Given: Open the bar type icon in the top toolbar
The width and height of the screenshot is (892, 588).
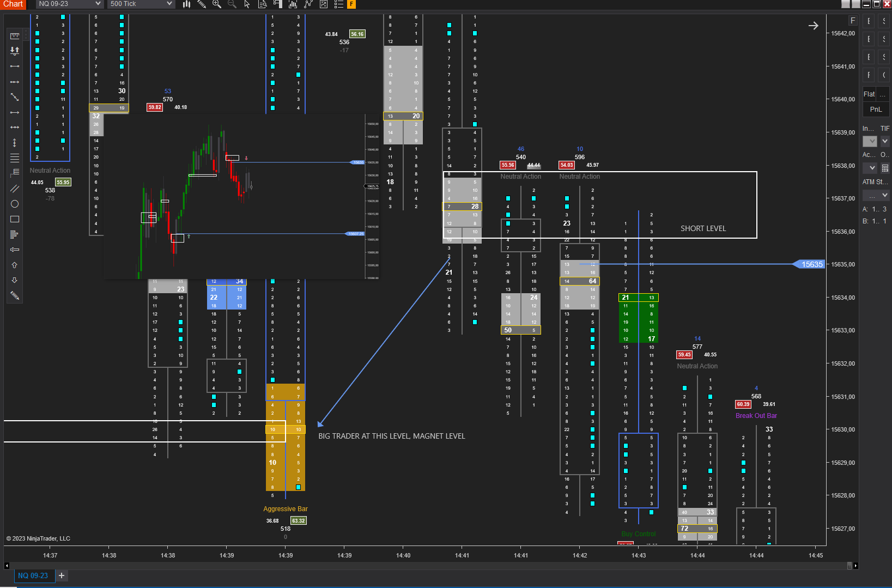Looking at the screenshot, I should (x=186, y=4).
